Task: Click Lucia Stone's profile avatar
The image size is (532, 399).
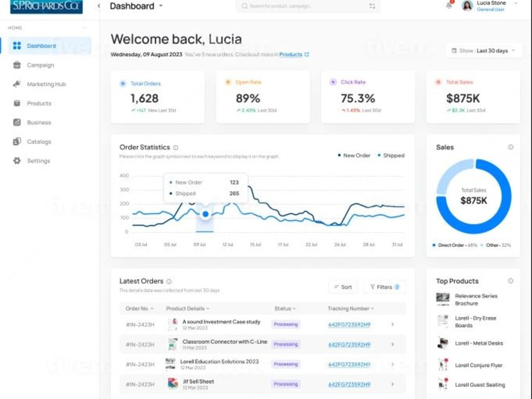Action: pyautogui.click(x=467, y=6)
